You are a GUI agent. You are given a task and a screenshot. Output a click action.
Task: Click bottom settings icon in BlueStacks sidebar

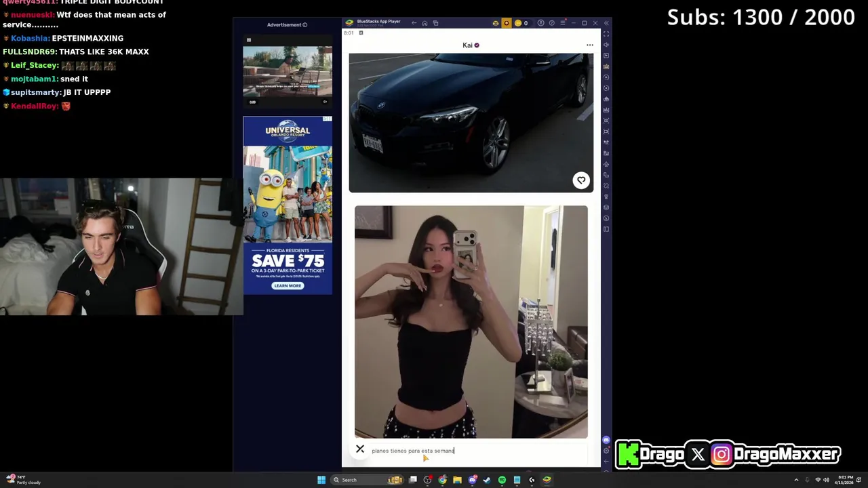(606, 451)
